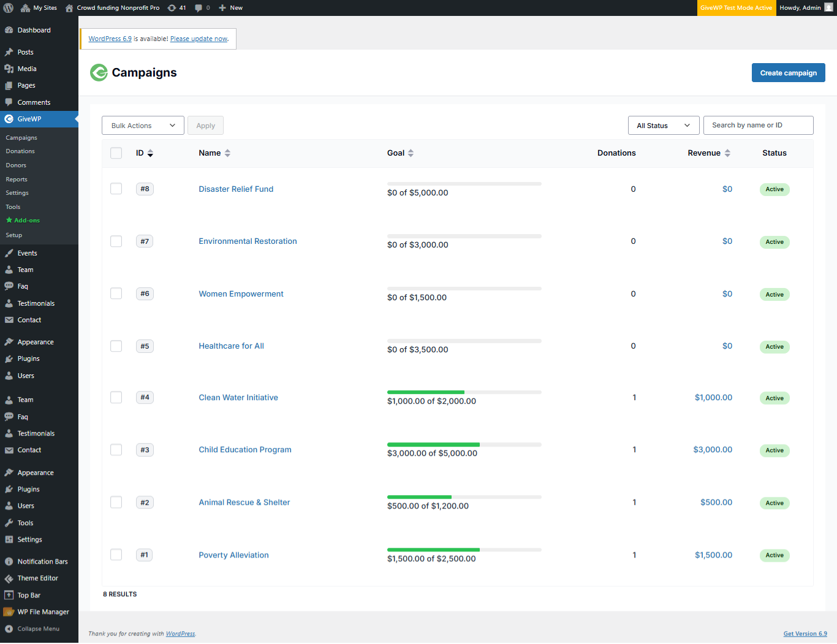
Task: Open the Poverty Alleviation campaign link
Action: click(x=233, y=555)
